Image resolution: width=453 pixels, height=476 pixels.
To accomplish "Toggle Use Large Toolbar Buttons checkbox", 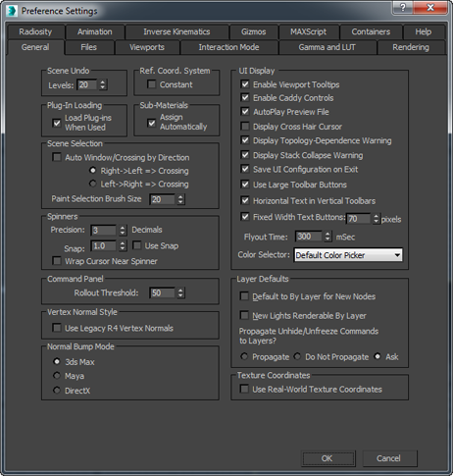I will coord(245,185).
